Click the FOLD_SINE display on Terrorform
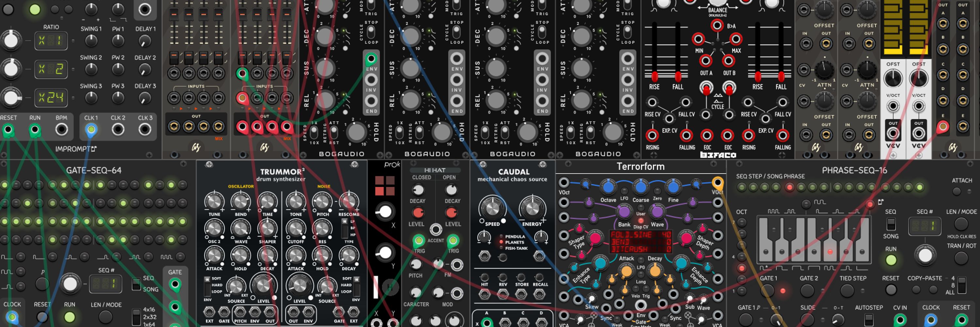Screen dimensions: 980x327 (x=641, y=242)
